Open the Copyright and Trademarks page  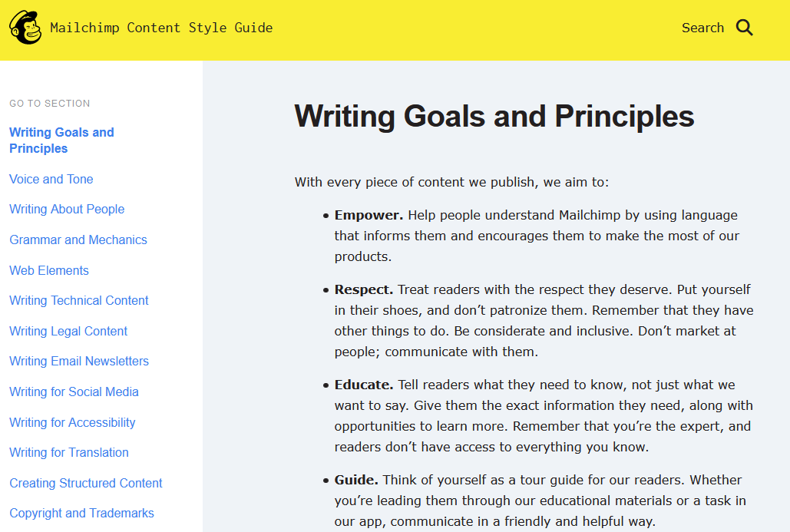tap(81, 513)
